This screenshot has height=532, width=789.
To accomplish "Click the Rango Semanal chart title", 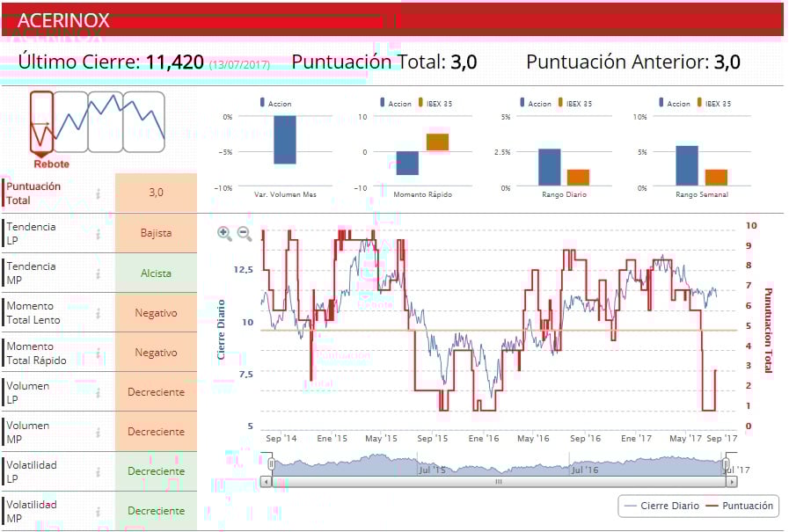I will (x=702, y=194).
